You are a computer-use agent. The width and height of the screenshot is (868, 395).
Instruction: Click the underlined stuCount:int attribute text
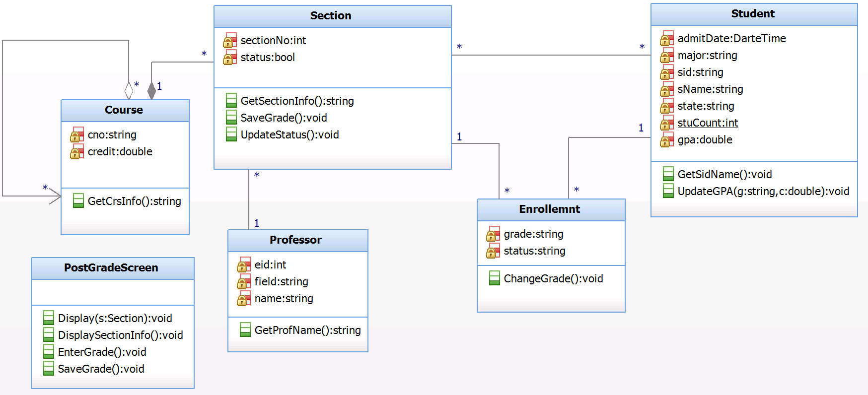tap(708, 123)
